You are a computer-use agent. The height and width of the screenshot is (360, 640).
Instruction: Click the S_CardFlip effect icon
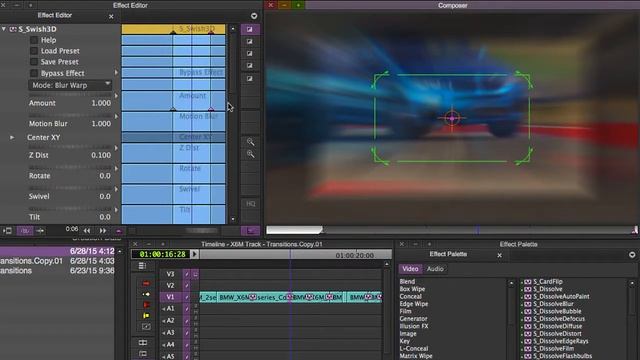528,282
